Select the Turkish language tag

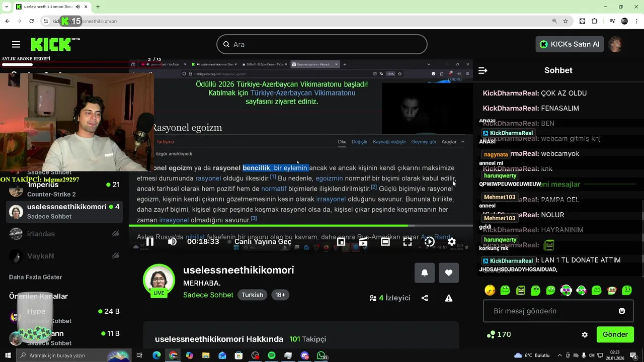(x=252, y=295)
